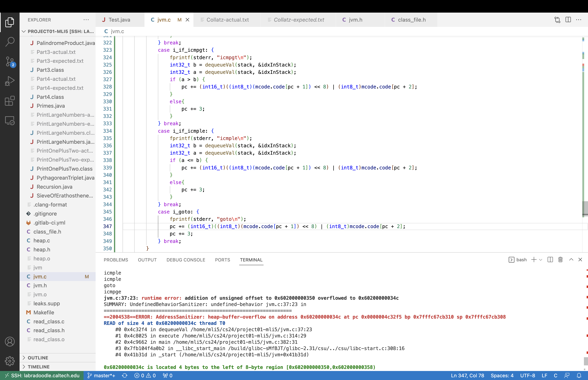Viewport: 588px width, 380px height.
Task: Click the Manage gear icon
Action: [x=10, y=361]
